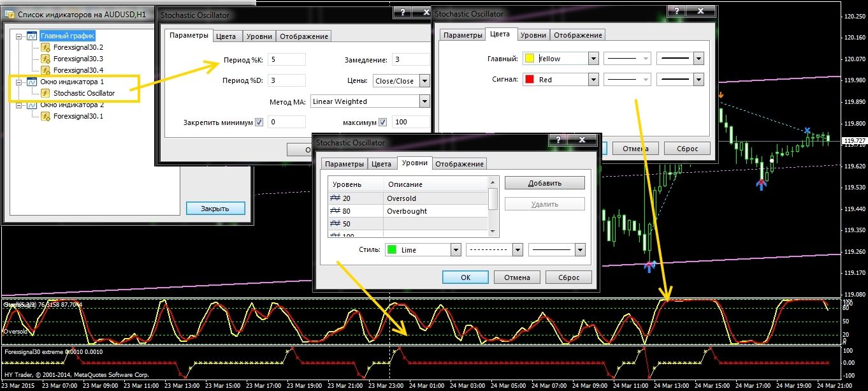Click the fixed maximum value field showing 100
The width and height of the screenshot is (868, 391).
410,122
